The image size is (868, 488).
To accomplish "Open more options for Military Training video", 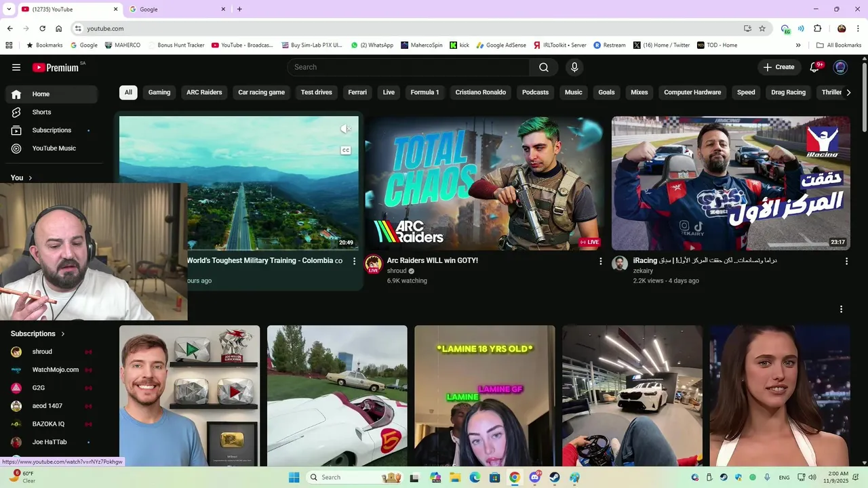I will tap(354, 261).
